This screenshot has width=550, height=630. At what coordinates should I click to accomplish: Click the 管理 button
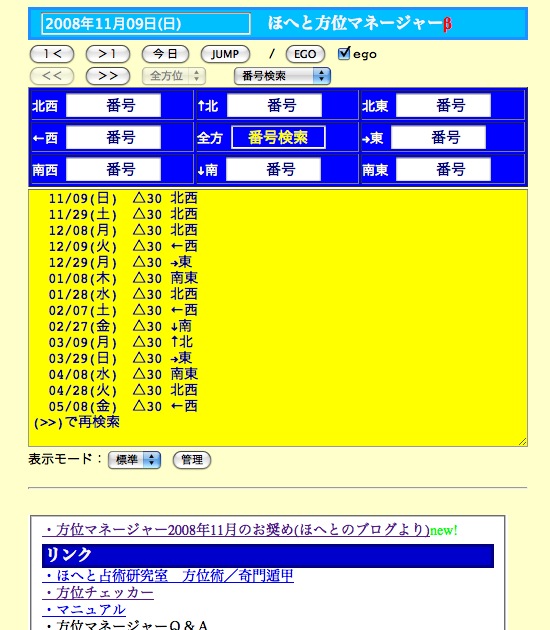tap(192, 460)
